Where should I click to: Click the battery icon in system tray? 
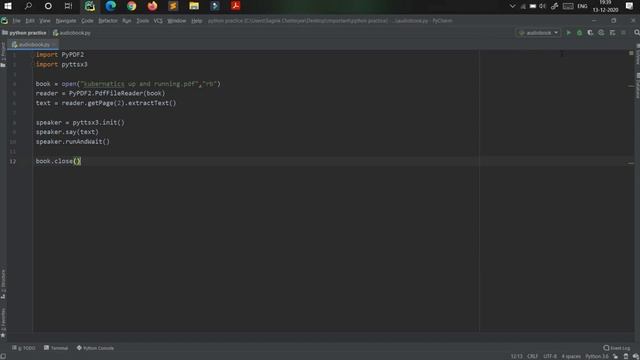[533, 6]
